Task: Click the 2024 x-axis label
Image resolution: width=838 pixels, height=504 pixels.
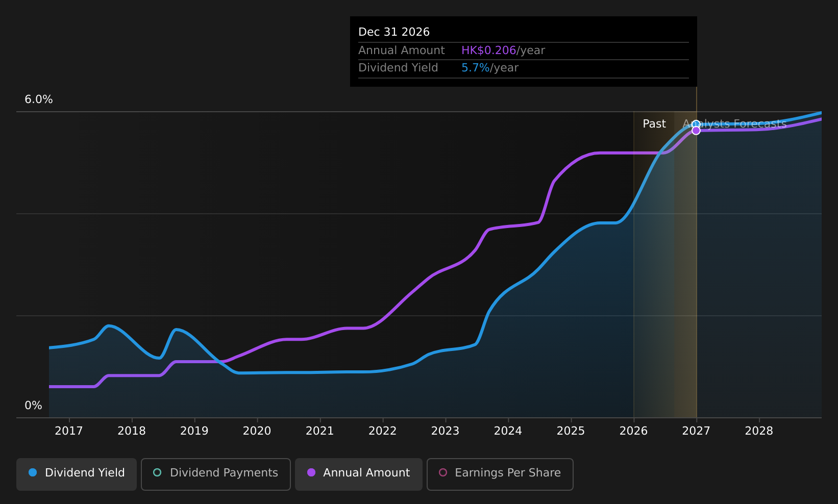Action: [508, 431]
